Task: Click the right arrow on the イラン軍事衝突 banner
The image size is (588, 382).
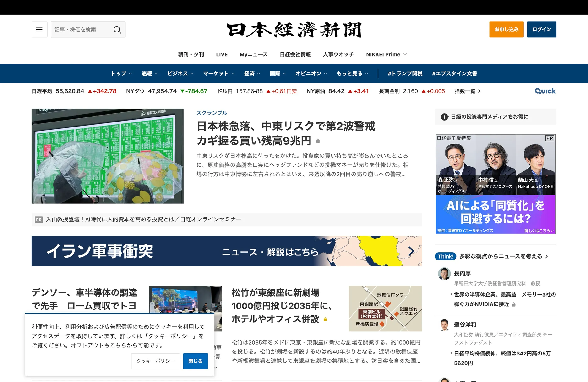Action: [411, 251]
